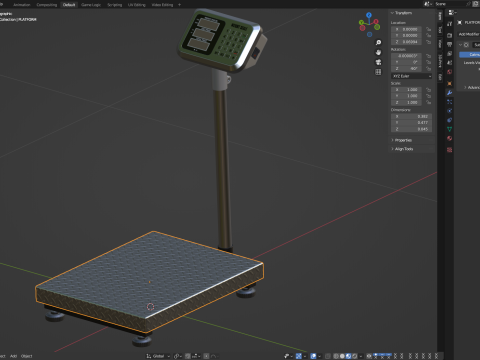Open the Material properties tab icon
The image size is (480, 360).
pyautogui.click(x=450, y=138)
